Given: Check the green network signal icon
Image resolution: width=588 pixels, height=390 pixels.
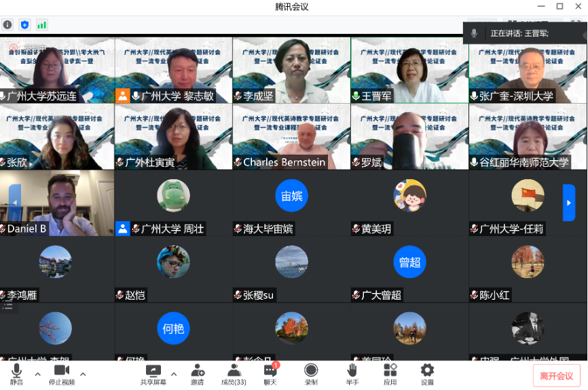Looking at the screenshot, I should pos(42,24).
